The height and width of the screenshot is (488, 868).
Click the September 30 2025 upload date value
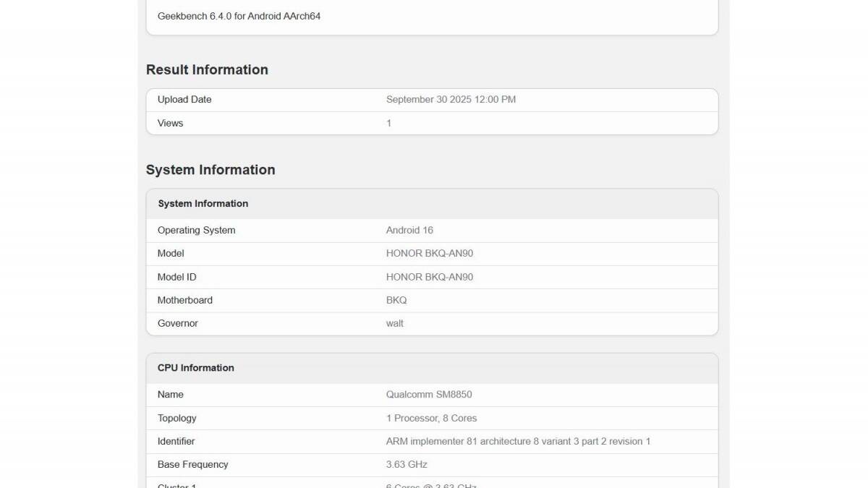pyautogui.click(x=451, y=100)
